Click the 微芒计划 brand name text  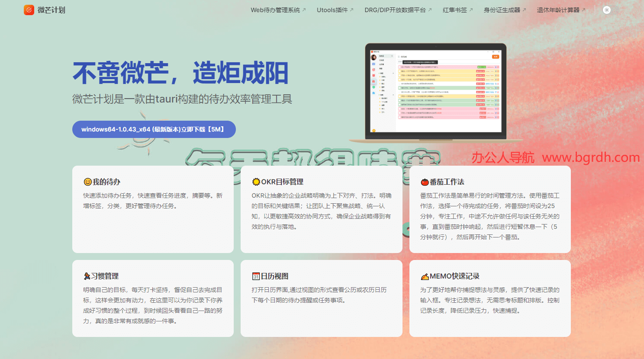pyautogui.click(x=51, y=10)
